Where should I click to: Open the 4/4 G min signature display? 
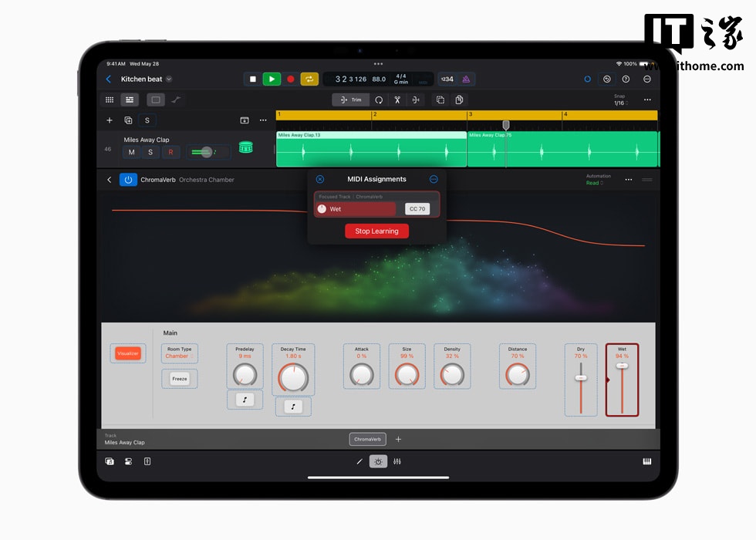[401, 79]
